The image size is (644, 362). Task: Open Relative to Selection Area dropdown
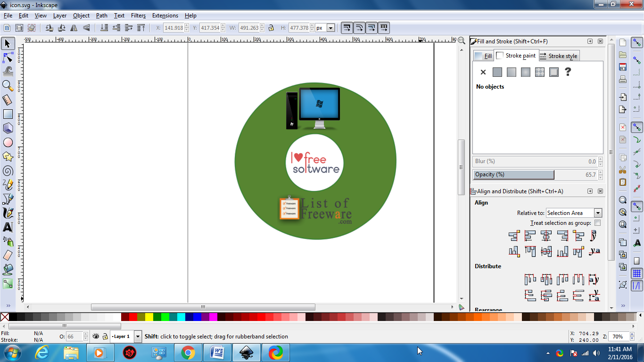coord(598,213)
